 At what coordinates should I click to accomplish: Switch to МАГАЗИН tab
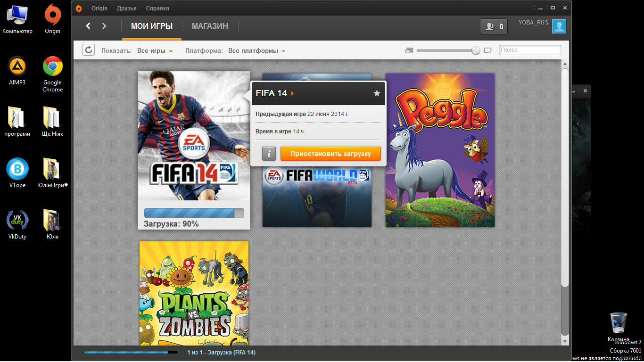[x=210, y=26]
